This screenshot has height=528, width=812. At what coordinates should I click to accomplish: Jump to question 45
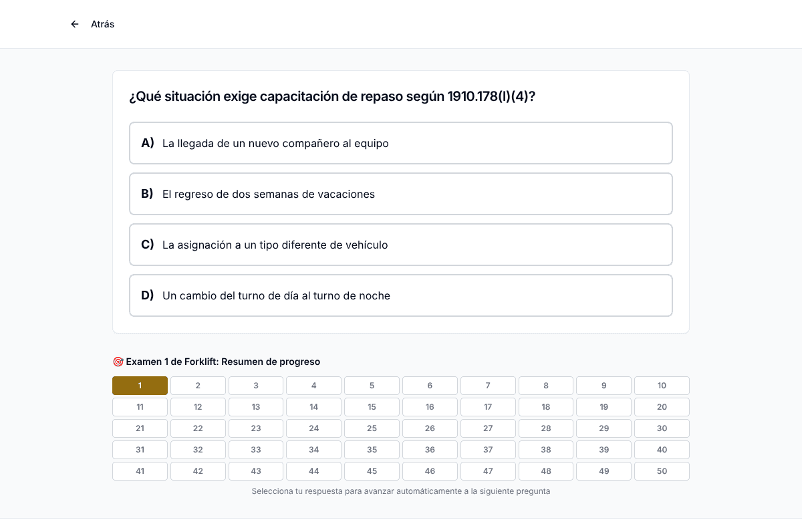(x=372, y=471)
